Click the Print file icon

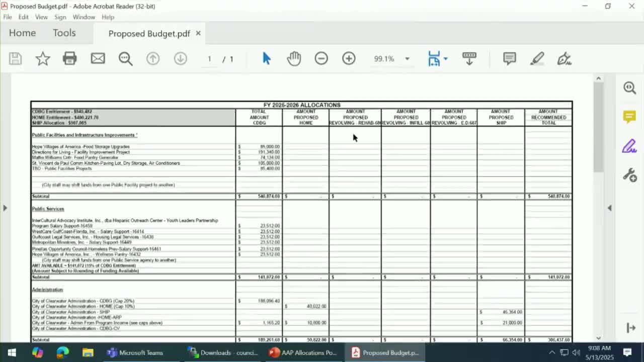click(69, 59)
